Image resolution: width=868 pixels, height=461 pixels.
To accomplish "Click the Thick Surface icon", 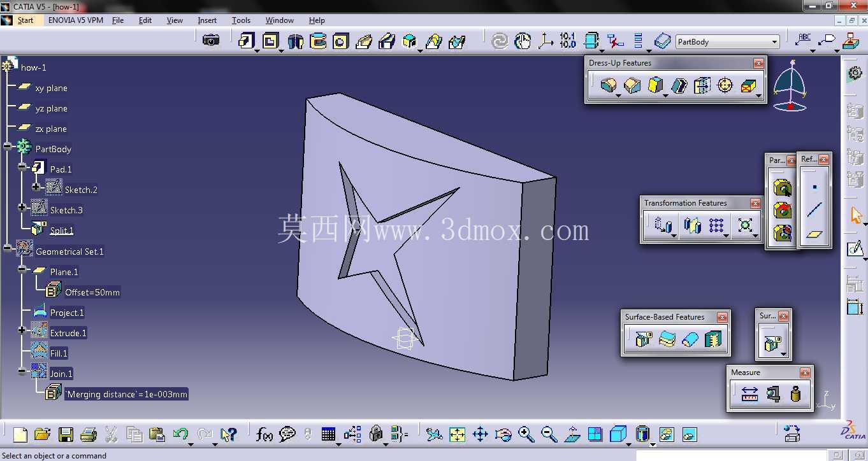I will pos(667,339).
